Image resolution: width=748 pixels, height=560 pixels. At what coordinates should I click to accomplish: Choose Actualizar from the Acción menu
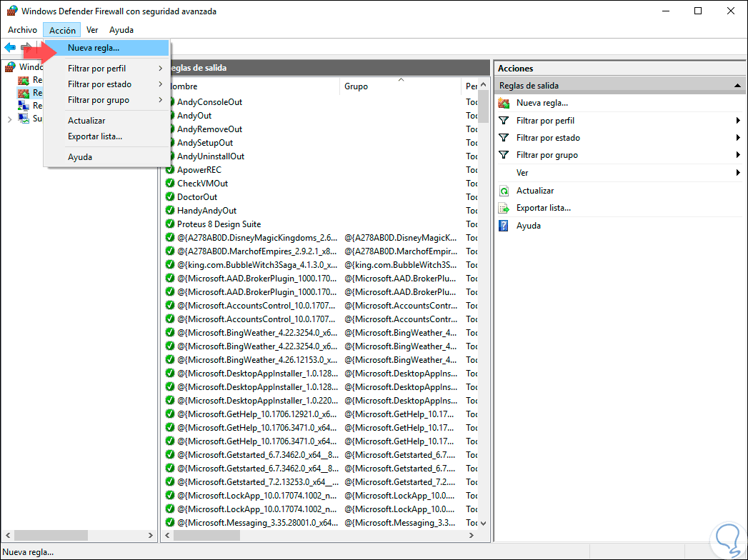pyautogui.click(x=107, y=121)
